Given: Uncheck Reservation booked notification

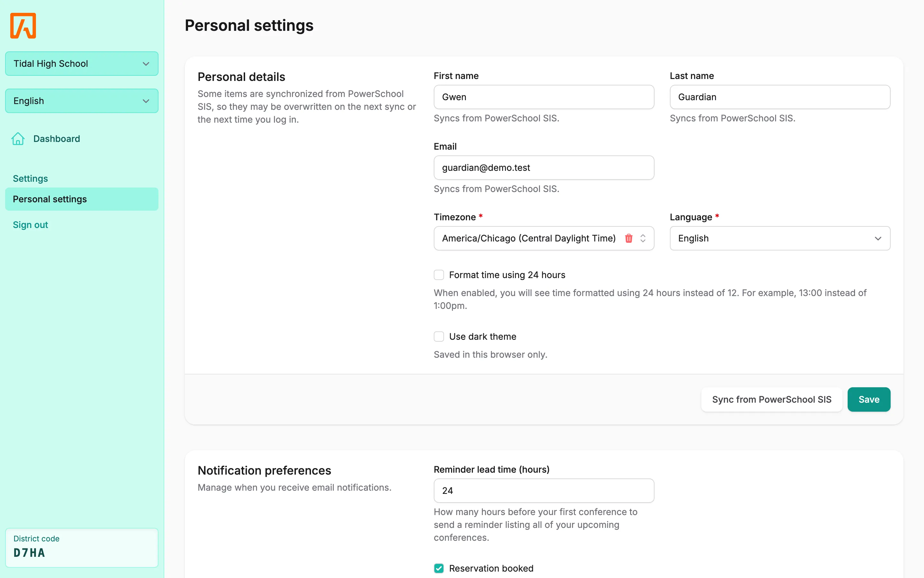Looking at the screenshot, I should pyautogui.click(x=439, y=568).
